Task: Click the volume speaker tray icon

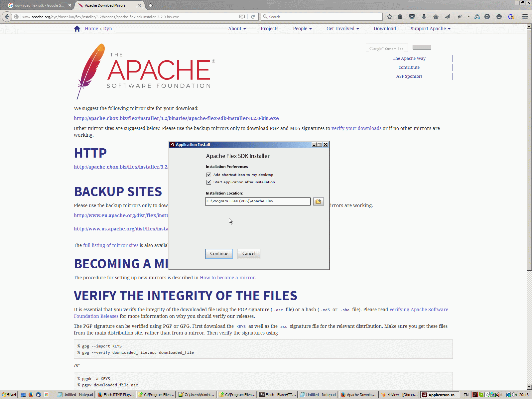Action: (514, 395)
